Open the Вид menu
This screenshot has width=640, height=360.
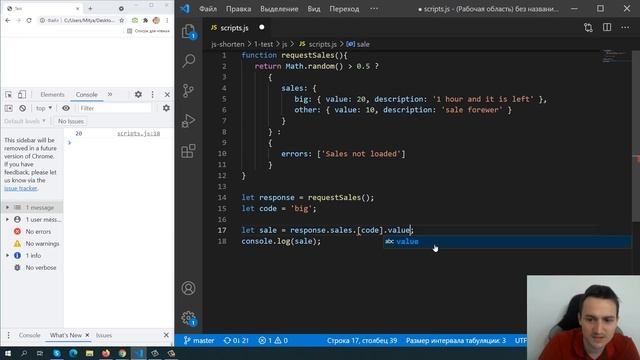pyautogui.click(x=314, y=9)
